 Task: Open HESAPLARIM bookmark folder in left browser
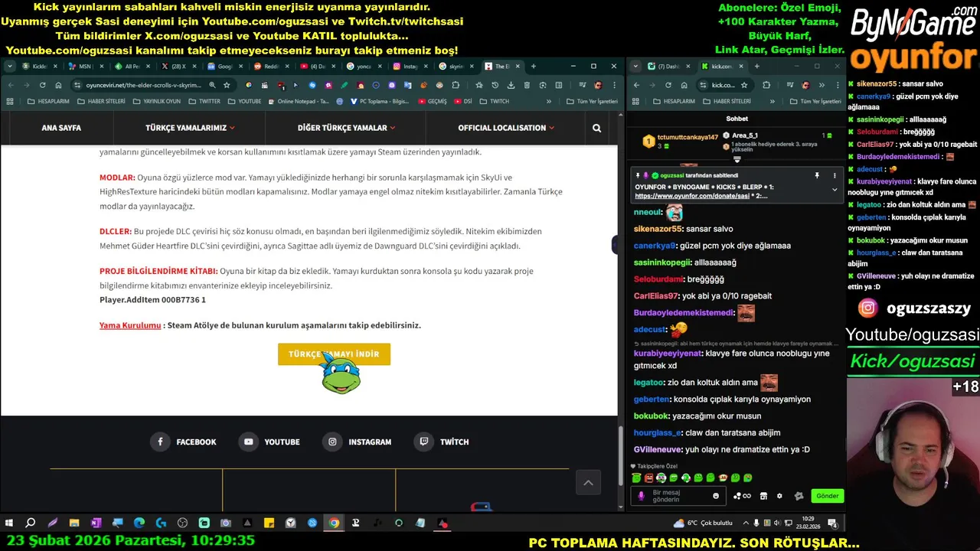click(48, 101)
